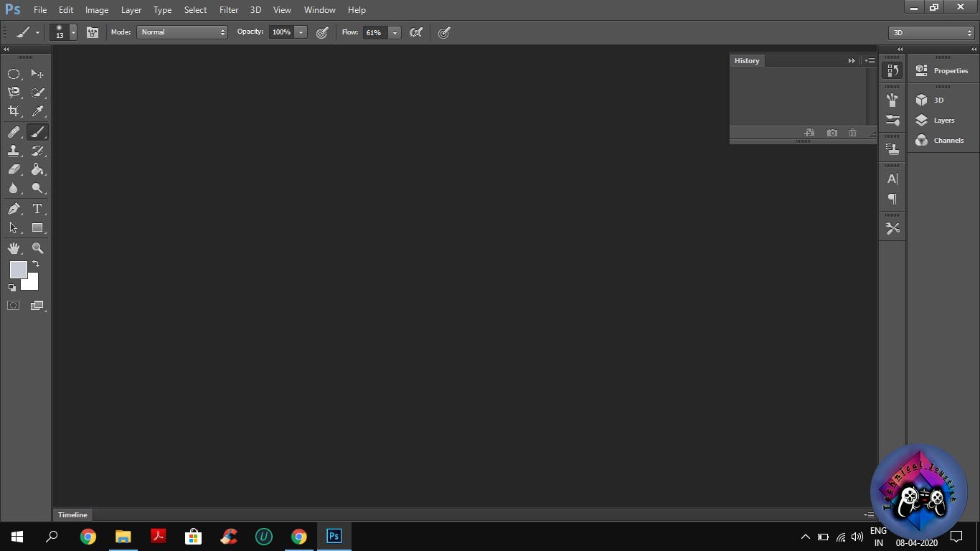
Task: Enable airbrush-style build-up
Action: 416,32
